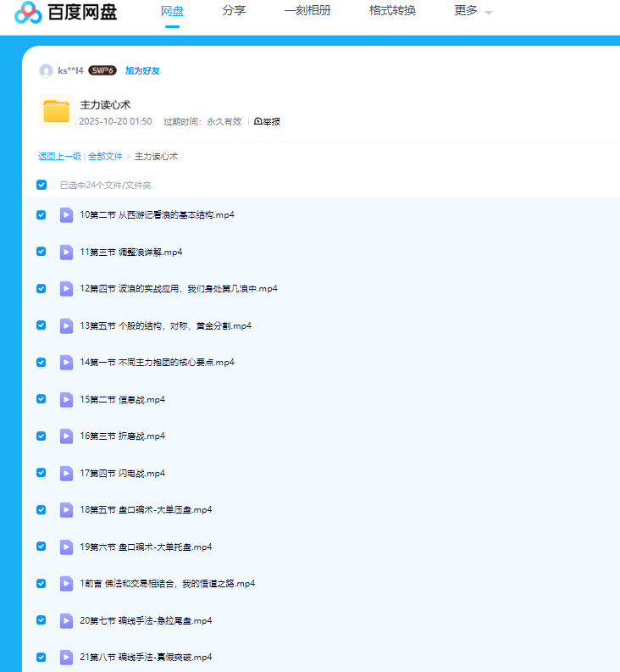Open the 格式转换 tab

click(x=392, y=11)
